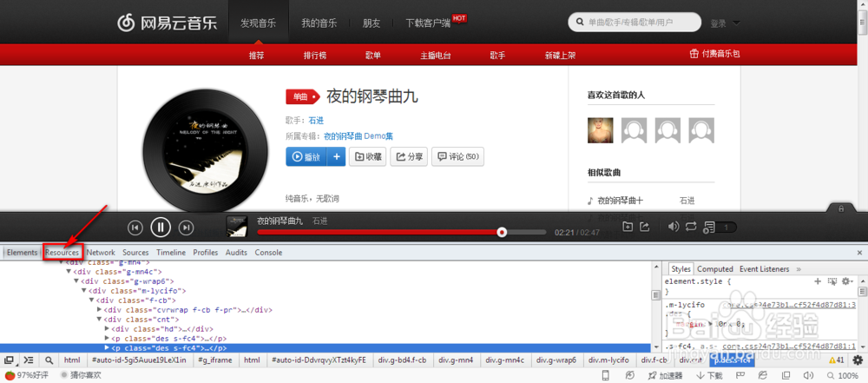Add current song to collection in player bar
Image resolution: width=868 pixels, height=383 pixels.
click(x=628, y=226)
